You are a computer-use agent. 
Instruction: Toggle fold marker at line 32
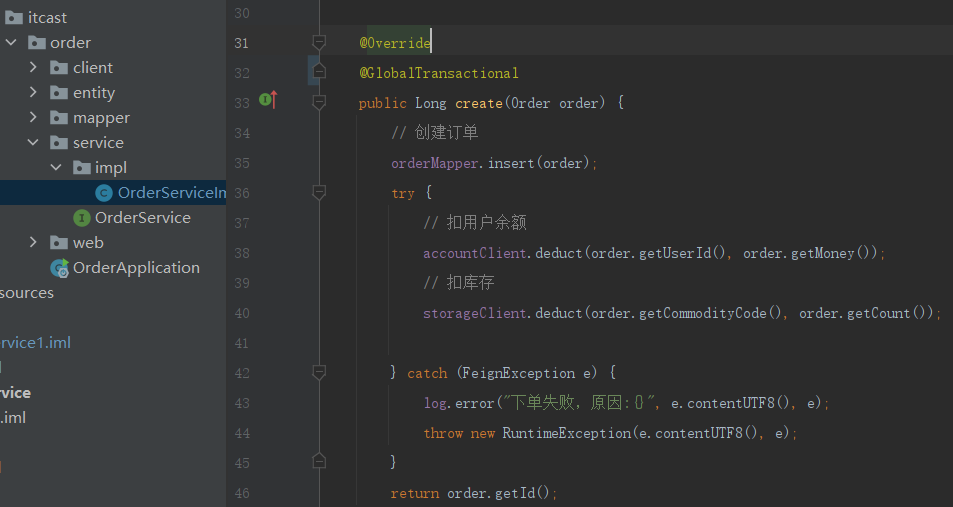(x=318, y=72)
